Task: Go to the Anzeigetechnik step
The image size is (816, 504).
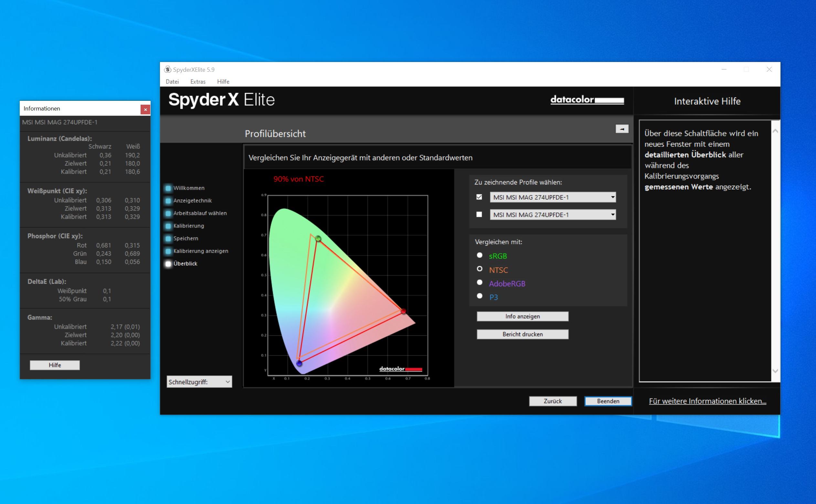Action: 192,201
